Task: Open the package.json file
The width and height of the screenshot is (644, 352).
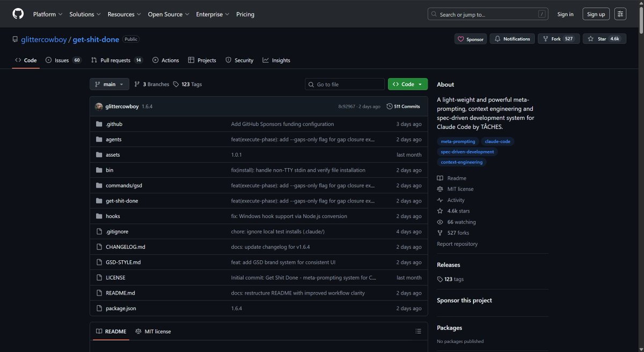Action: pos(121,309)
